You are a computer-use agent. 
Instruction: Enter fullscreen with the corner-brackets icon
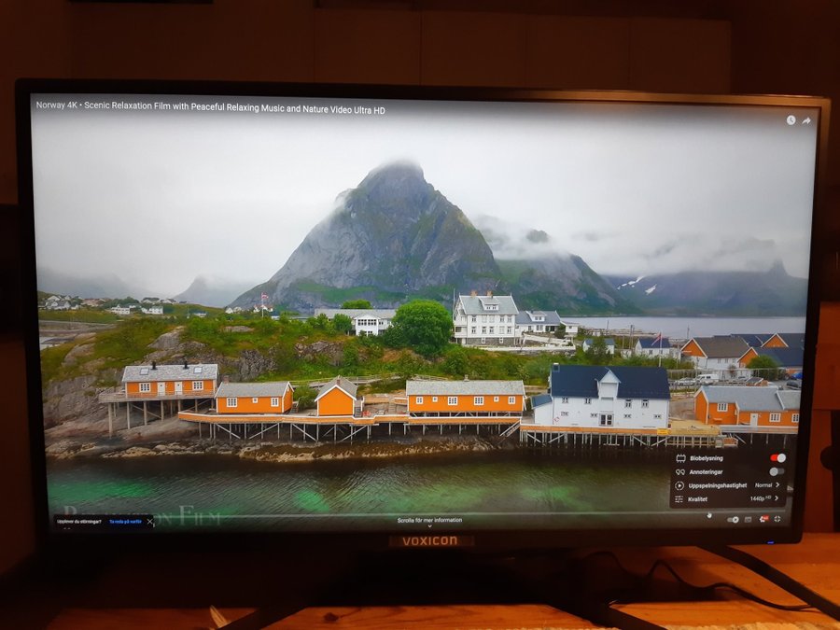[777, 519]
